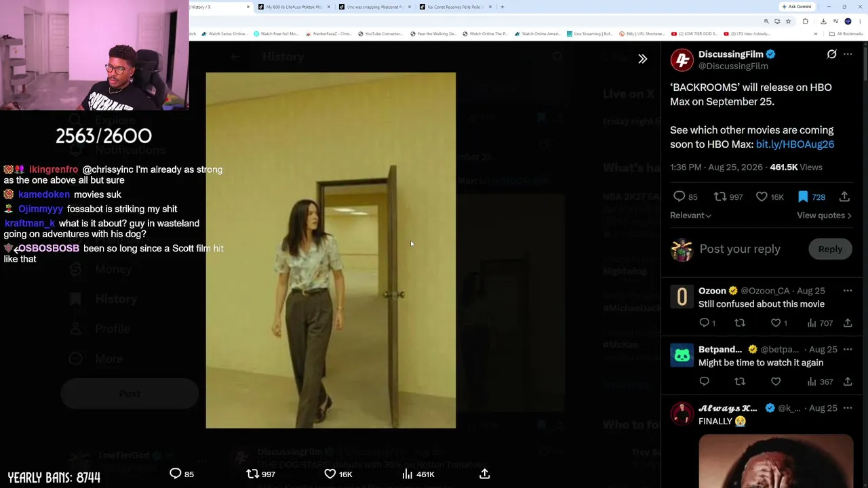Switch to the Kai Cenat Receives Pelle Pelle tab
The image size is (868, 488).
click(x=455, y=7)
